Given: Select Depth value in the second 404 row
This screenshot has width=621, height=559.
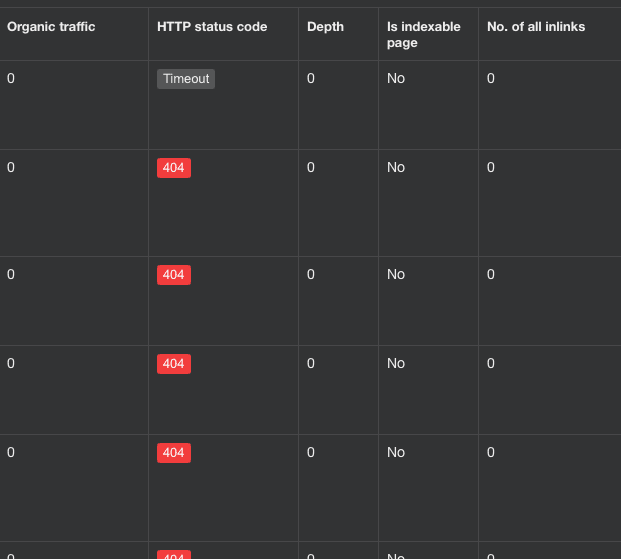Looking at the screenshot, I should click(x=311, y=275).
